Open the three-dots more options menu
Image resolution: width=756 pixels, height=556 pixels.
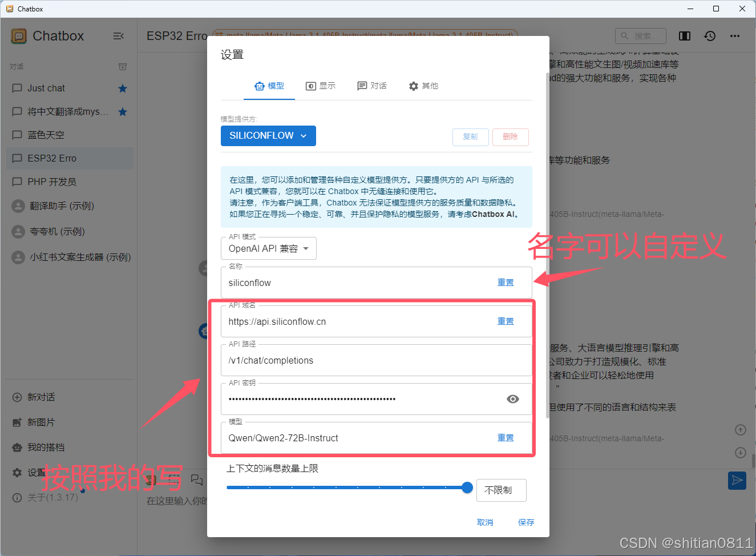(735, 36)
